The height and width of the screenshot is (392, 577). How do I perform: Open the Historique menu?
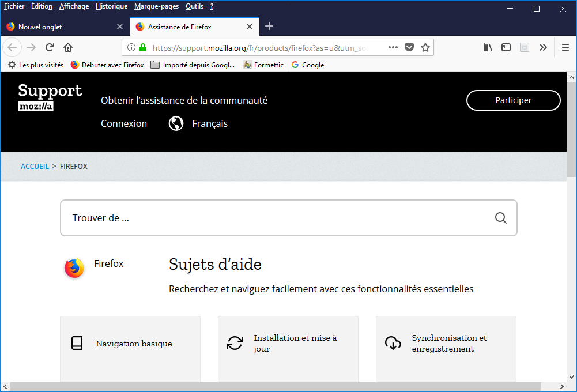tap(111, 6)
